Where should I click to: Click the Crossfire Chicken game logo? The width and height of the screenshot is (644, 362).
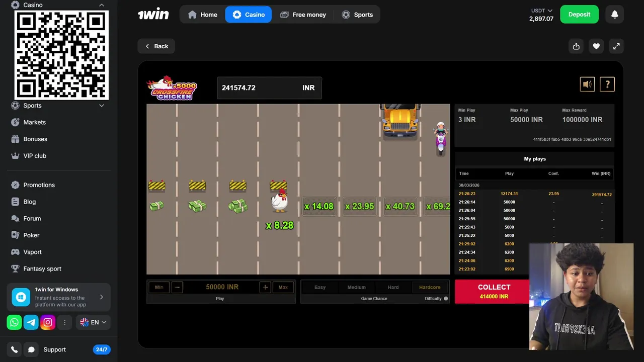click(x=172, y=88)
